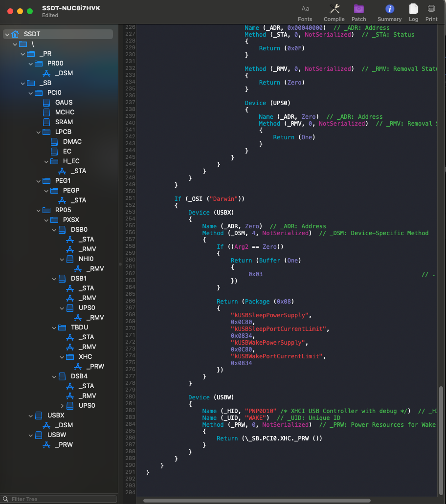The height and width of the screenshot is (504, 446).
Task: Click the "Return (0x0F)" line in code
Action: point(282,48)
